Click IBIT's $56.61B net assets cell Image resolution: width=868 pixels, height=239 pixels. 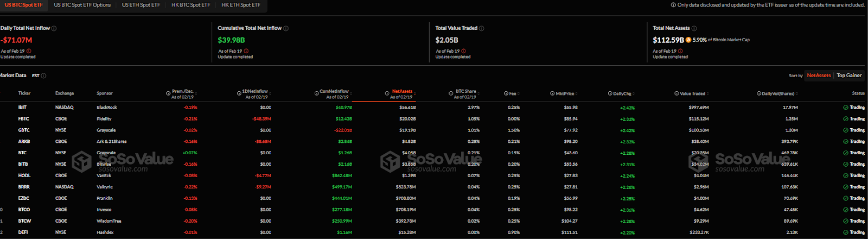(x=407, y=108)
